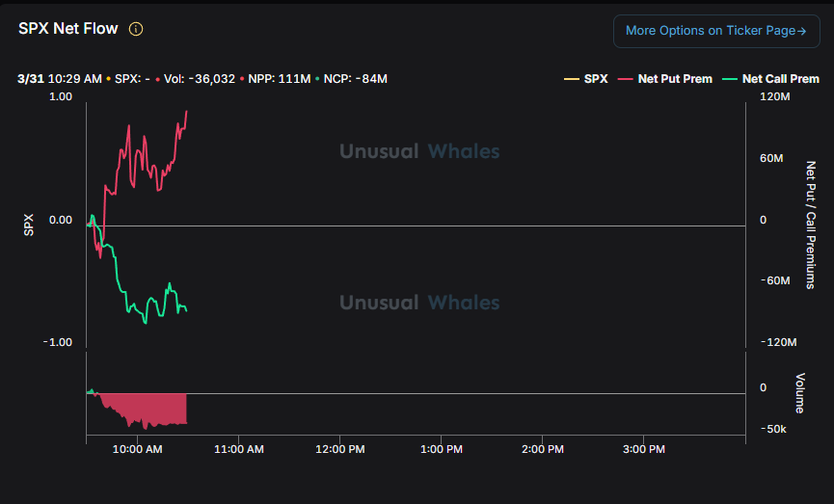The height and width of the screenshot is (504, 834).
Task: Select the Vol: -36,032 readout
Action: pyautogui.click(x=200, y=79)
